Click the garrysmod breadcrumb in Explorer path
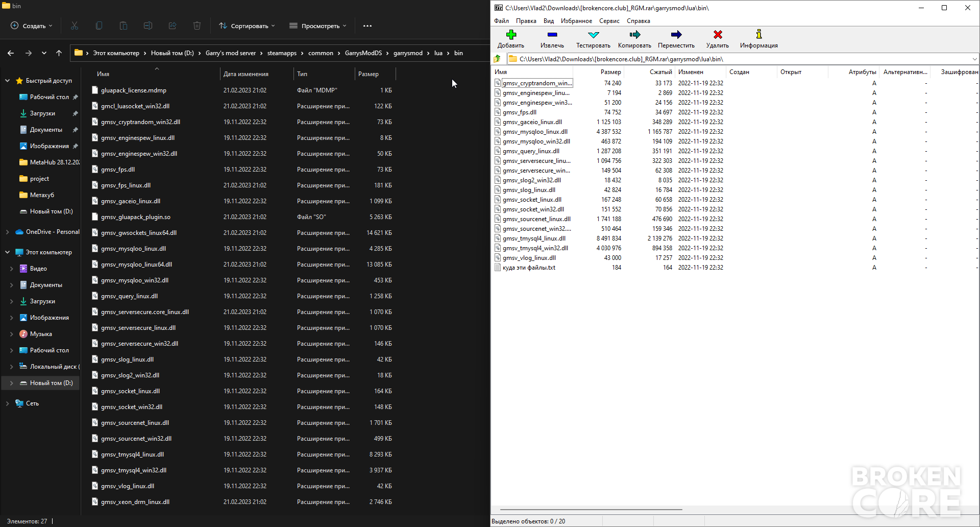Screen dimensions: 980x527 [x=408, y=53]
